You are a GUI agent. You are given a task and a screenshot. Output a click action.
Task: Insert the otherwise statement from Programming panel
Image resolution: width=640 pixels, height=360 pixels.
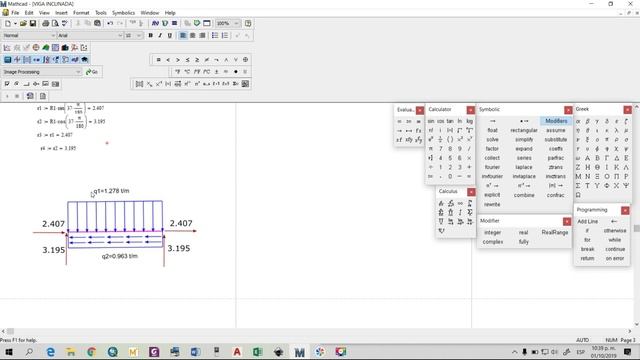[x=615, y=231]
